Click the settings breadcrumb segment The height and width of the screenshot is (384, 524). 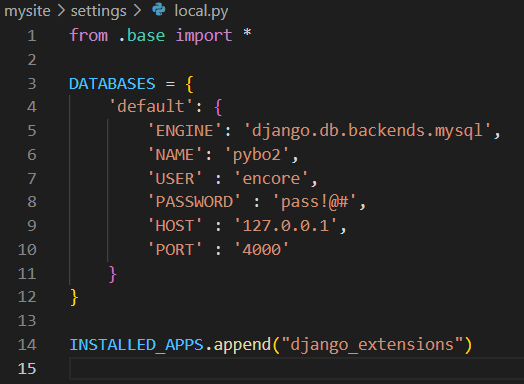[x=99, y=12]
